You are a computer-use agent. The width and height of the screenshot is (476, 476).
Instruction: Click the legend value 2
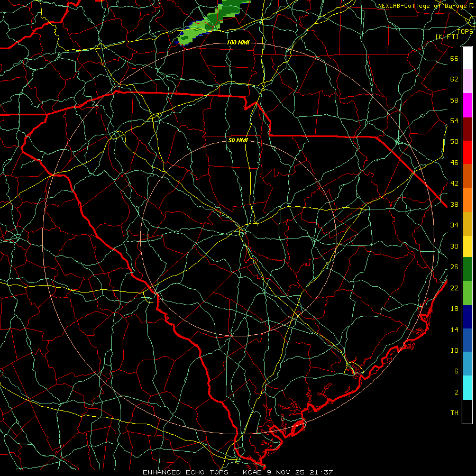click(456, 392)
